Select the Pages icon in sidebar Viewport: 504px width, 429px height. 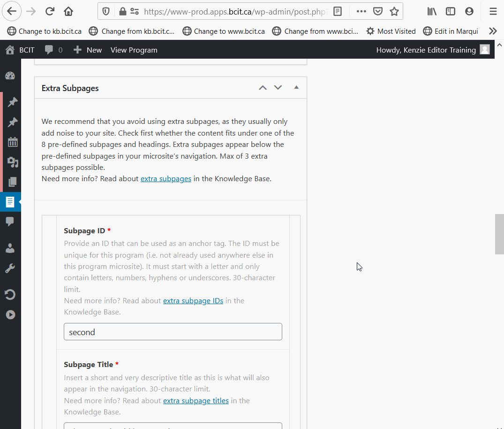(x=10, y=182)
